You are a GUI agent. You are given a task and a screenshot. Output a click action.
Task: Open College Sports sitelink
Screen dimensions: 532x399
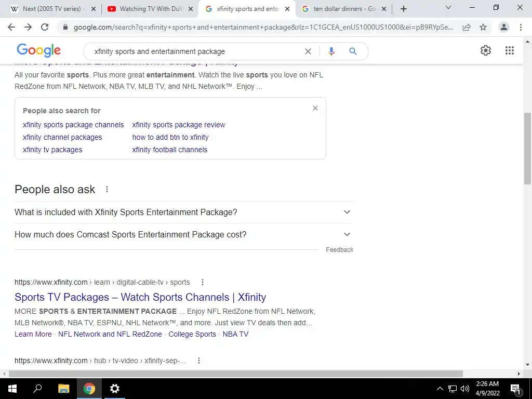(x=192, y=334)
